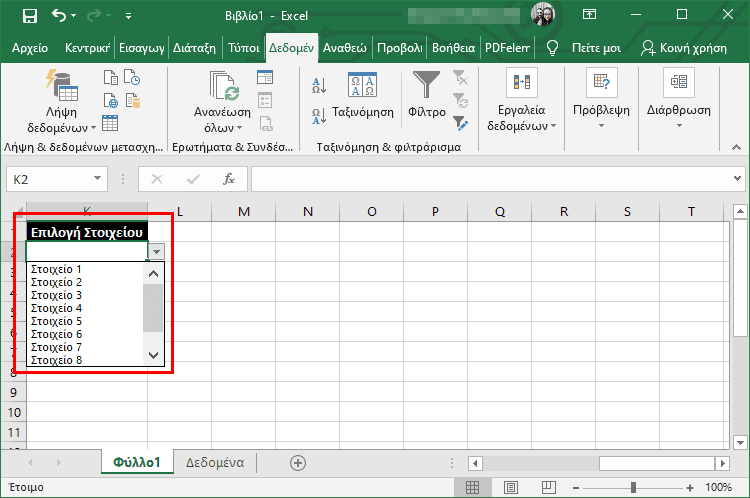Click the Κοινή χρήση share button
750x498 pixels.
[x=684, y=48]
